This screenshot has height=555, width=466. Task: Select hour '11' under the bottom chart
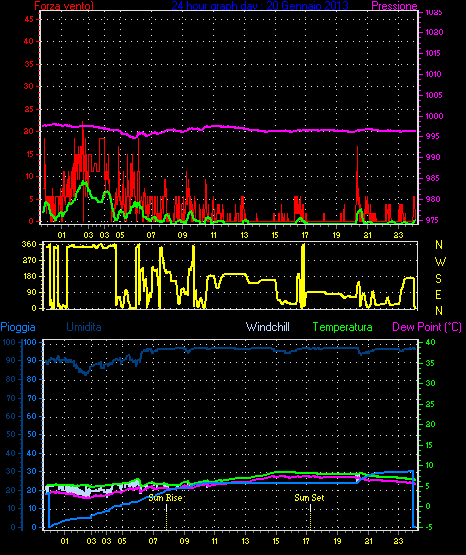[215, 541]
